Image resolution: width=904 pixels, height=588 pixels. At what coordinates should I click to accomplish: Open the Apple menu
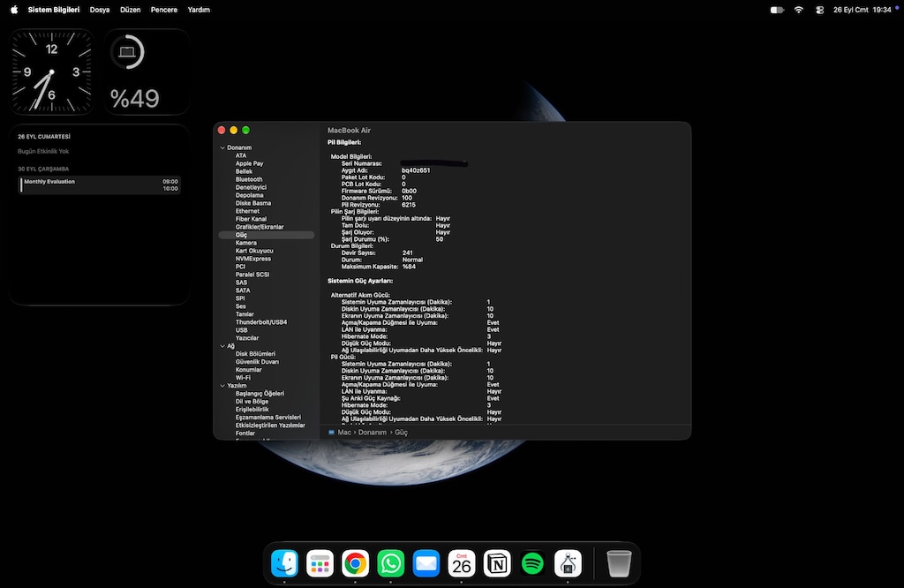click(14, 10)
